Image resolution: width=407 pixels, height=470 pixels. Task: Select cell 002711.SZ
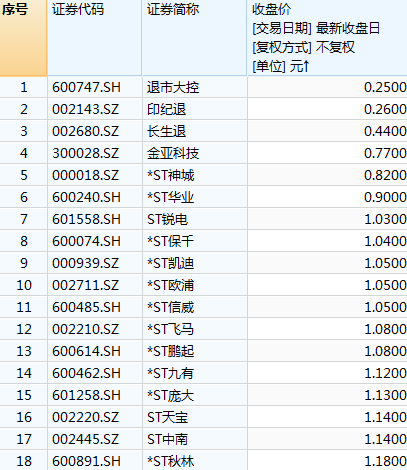click(x=85, y=285)
